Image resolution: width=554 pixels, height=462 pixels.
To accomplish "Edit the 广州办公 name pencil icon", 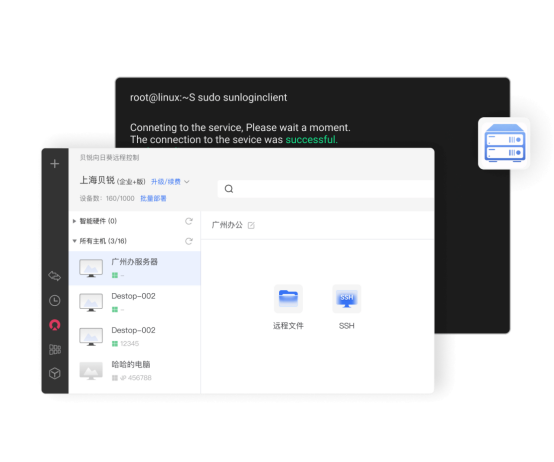I will click(x=251, y=225).
